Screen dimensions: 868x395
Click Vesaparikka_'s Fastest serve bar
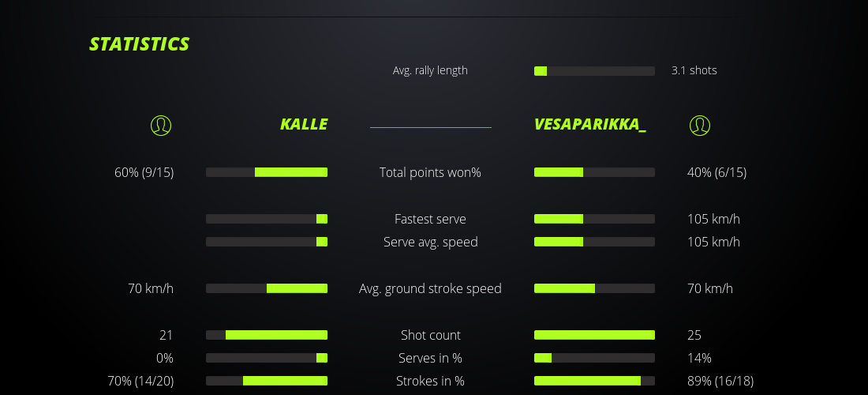tap(594, 219)
